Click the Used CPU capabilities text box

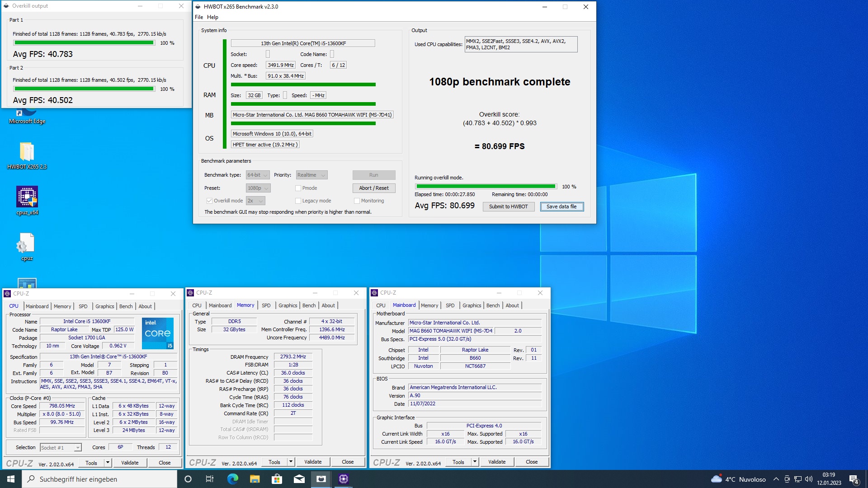(521, 44)
